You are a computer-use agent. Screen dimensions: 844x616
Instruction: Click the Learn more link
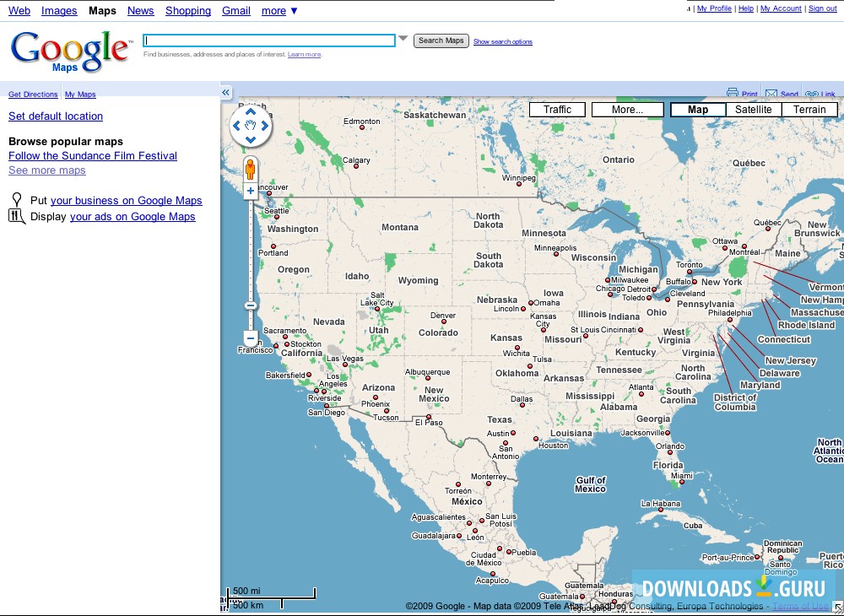pos(304,54)
